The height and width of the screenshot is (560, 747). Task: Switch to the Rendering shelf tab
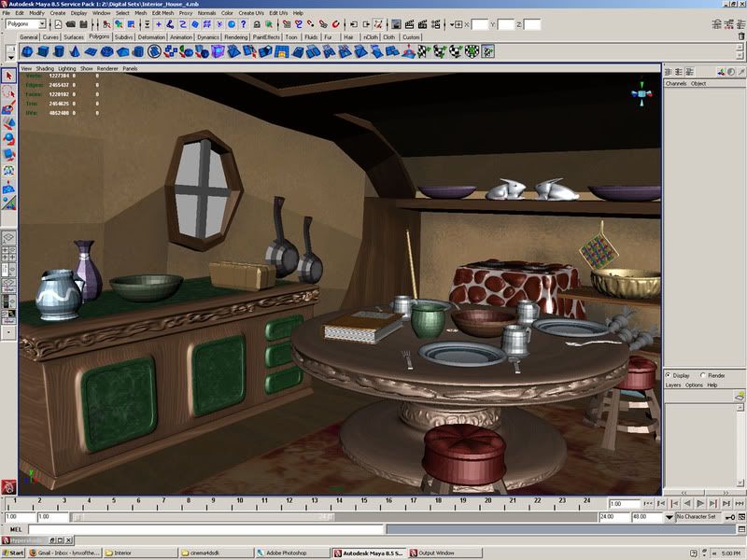[236, 37]
